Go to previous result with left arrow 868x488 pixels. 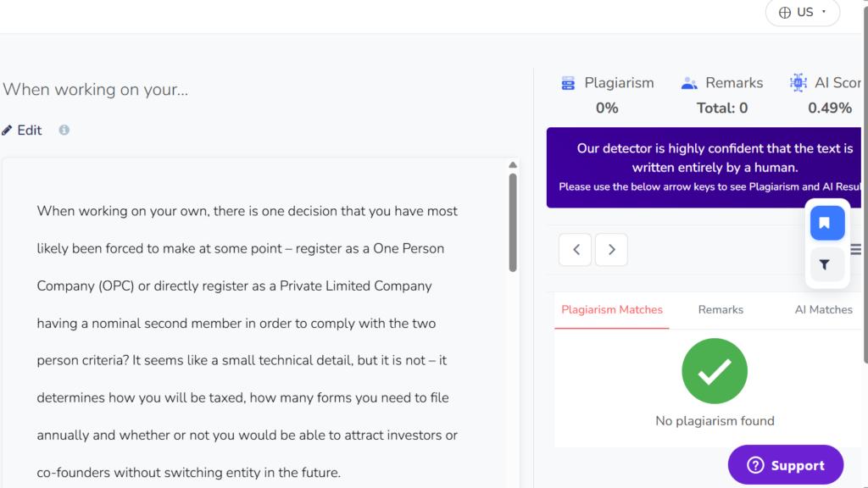(576, 250)
